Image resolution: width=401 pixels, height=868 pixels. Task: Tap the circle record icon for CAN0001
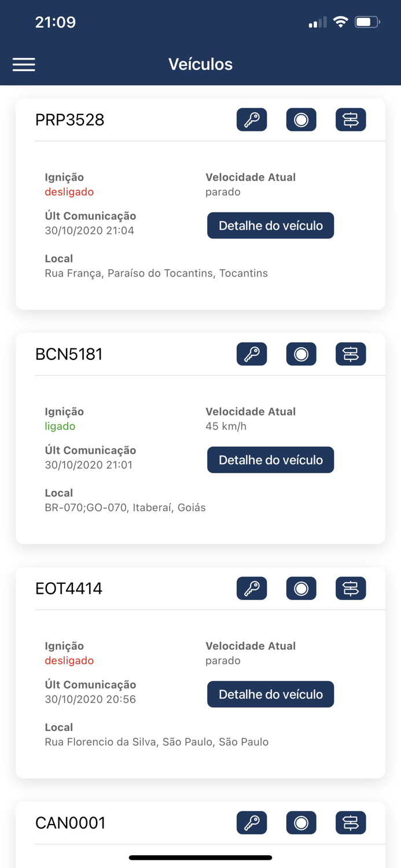coord(301,823)
